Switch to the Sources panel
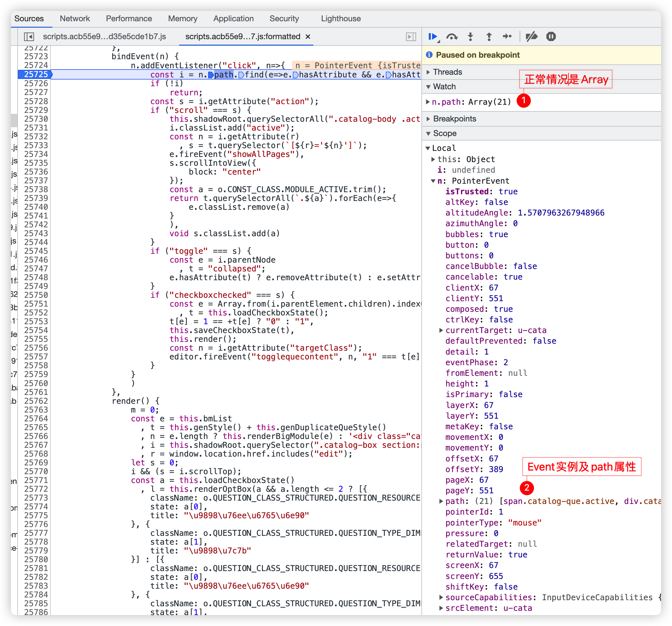Viewport: 672px width, 626px height. tap(29, 19)
